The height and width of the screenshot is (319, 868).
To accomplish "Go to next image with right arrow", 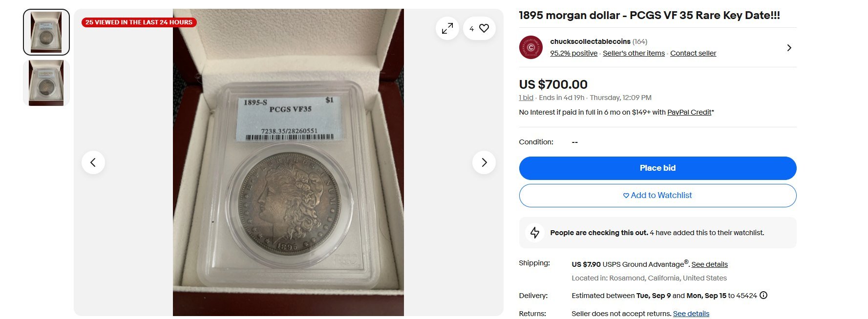I will [x=484, y=162].
